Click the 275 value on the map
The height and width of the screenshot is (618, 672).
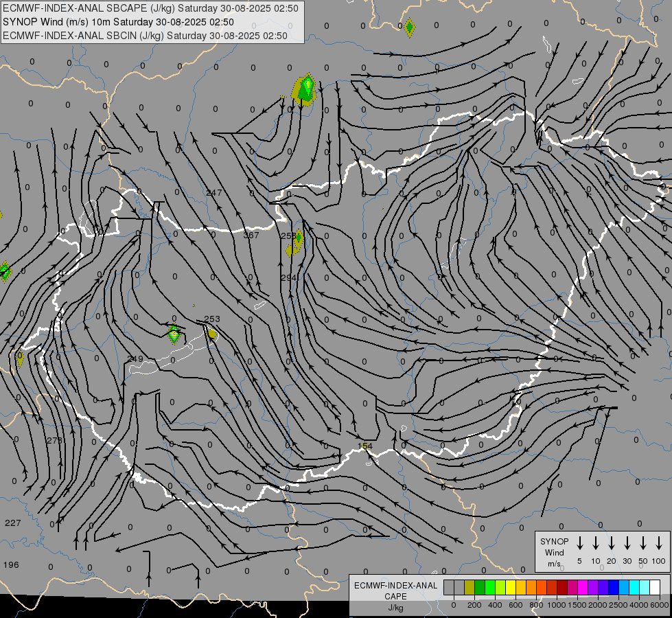click(x=54, y=440)
